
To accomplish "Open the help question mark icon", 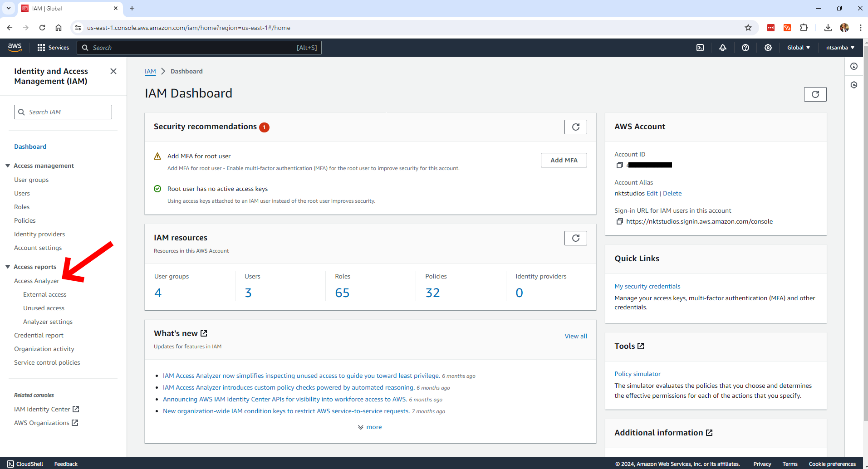I will [745, 48].
